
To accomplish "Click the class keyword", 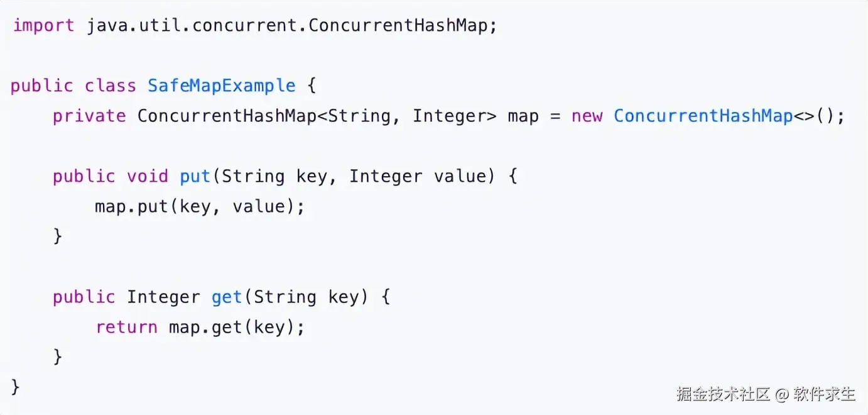I will click(x=111, y=86).
